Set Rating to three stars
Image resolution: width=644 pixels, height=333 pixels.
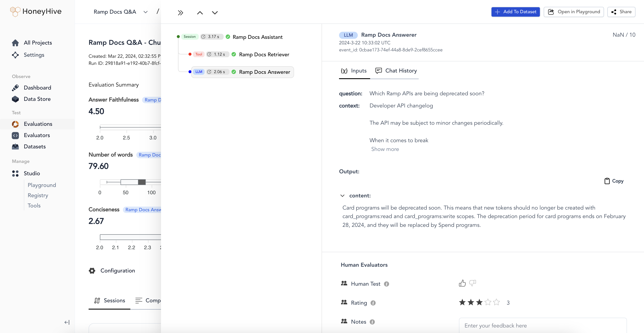pos(479,303)
